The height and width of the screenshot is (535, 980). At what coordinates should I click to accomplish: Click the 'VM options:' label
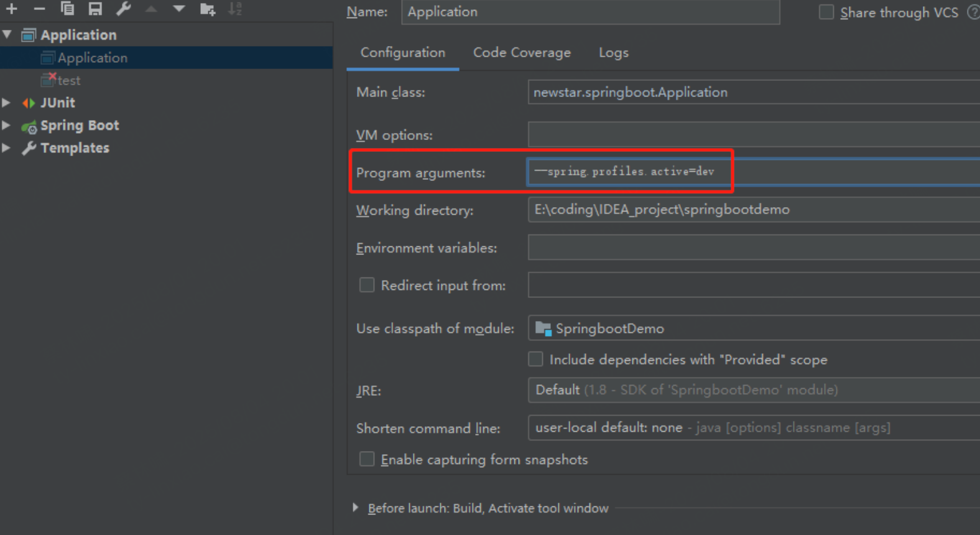[x=394, y=136]
